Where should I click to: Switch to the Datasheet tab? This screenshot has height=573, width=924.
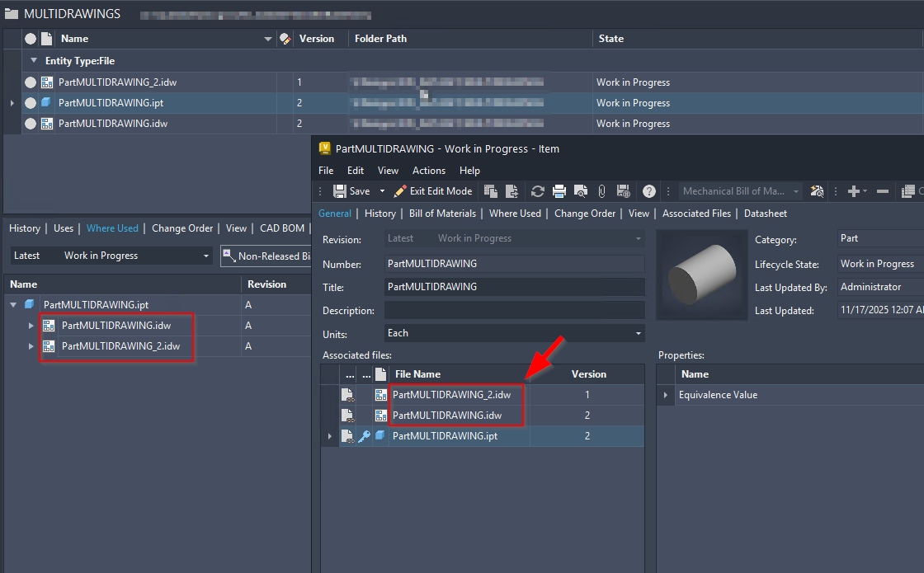click(x=766, y=214)
